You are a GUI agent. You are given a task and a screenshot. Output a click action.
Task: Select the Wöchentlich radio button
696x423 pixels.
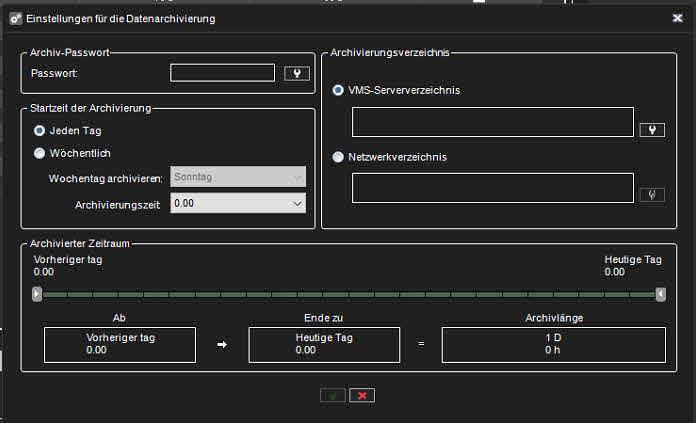[40, 153]
